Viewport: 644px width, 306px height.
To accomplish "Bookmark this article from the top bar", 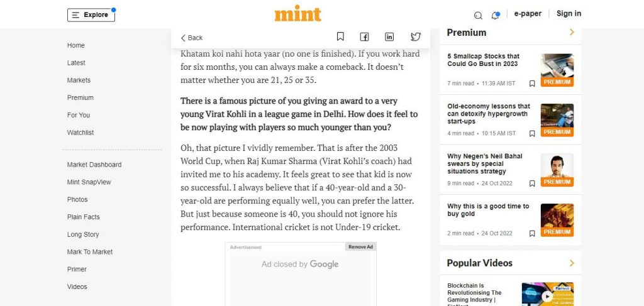I will tap(340, 37).
